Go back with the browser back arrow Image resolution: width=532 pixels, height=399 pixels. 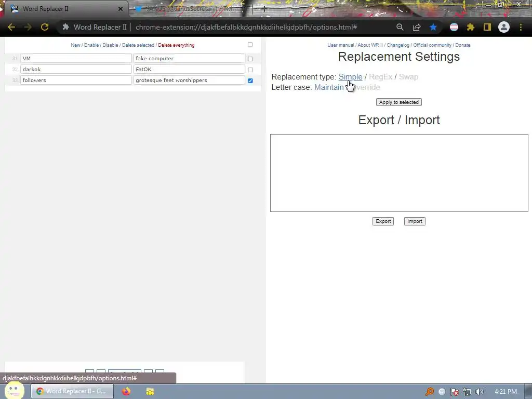[x=11, y=27]
